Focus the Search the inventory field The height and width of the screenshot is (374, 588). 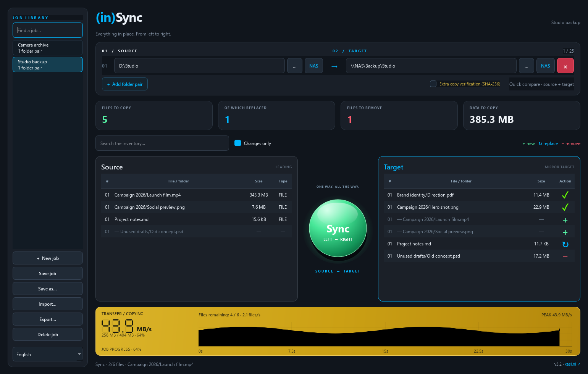pyautogui.click(x=162, y=143)
